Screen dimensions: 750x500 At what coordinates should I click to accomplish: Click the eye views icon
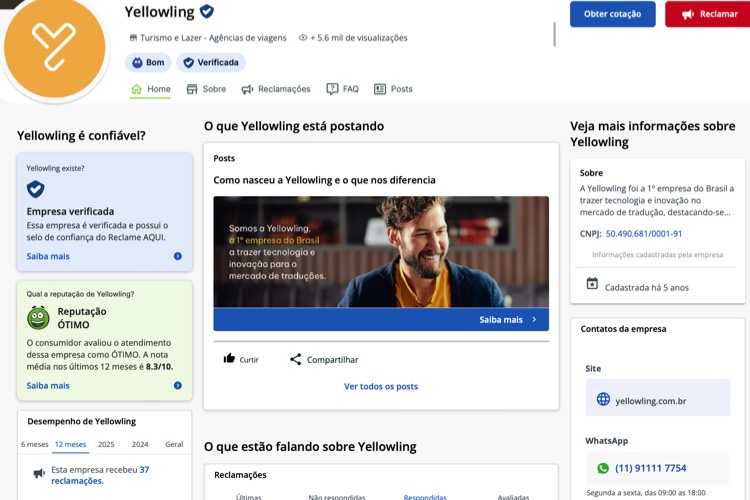303,38
